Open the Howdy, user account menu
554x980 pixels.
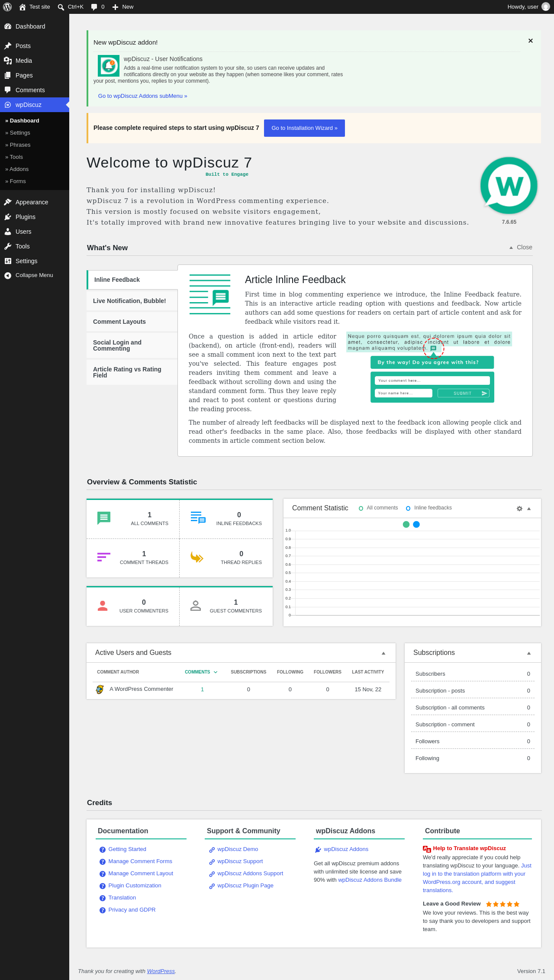(x=528, y=7)
